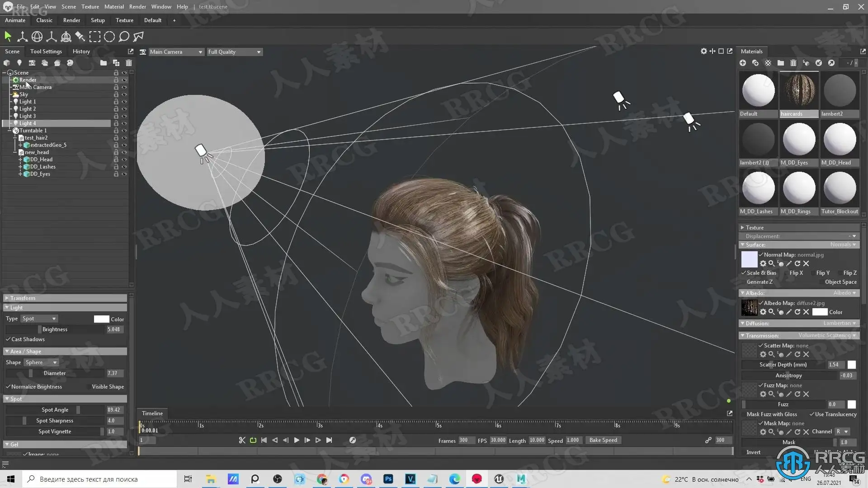Open the Full Quality viewport dropdown
The height and width of the screenshot is (488, 868).
[x=234, y=52]
